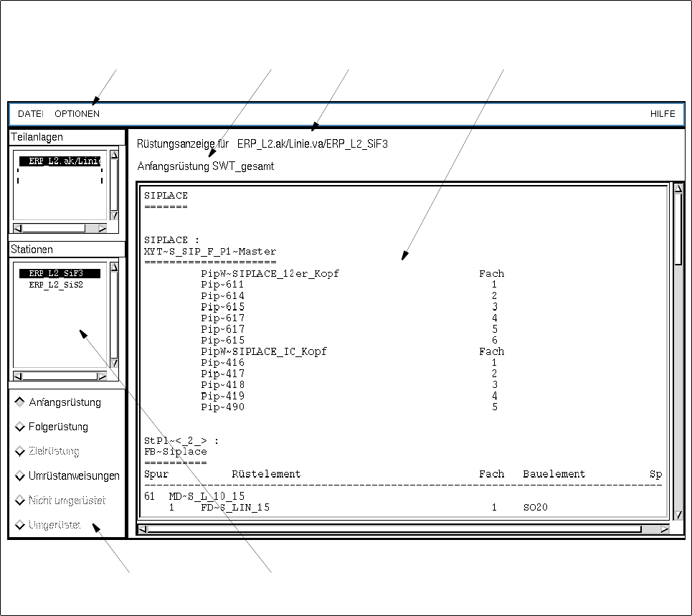The width and height of the screenshot is (692, 616).
Task: Click the Teilanlagen list's down scroll arrow
Action: click(114, 215)
